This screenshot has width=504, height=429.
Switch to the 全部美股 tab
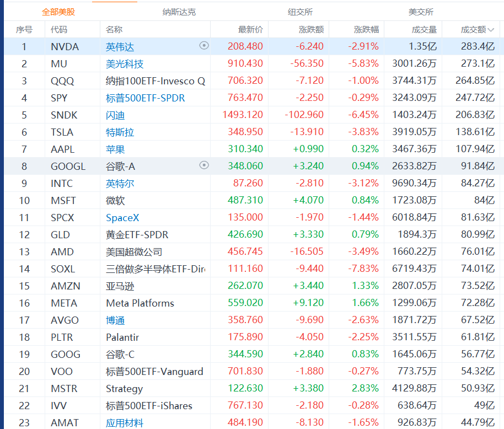[58, 12]
